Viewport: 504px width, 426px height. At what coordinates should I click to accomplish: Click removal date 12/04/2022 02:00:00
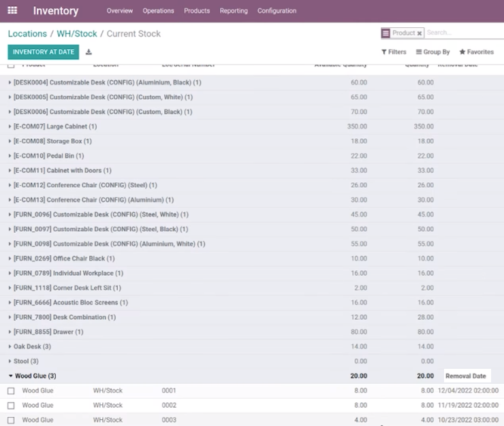tap(468, 391)
